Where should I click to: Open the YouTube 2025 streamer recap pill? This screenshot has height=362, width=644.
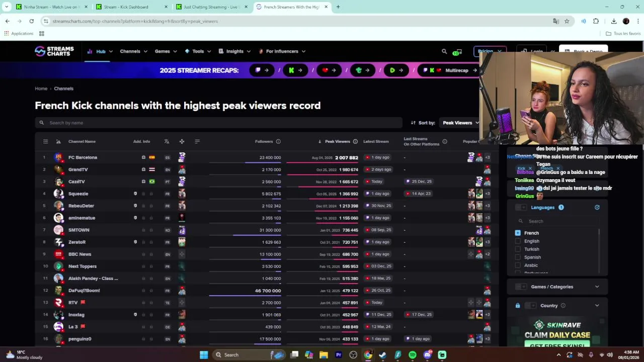pyautogui.click(x=330, y=70)
